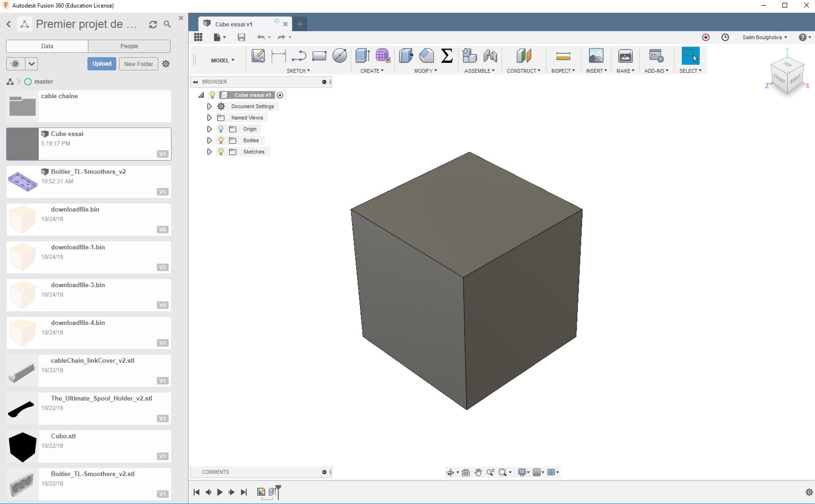Open the CREATE menu dropdown

(x=372, y=70)
